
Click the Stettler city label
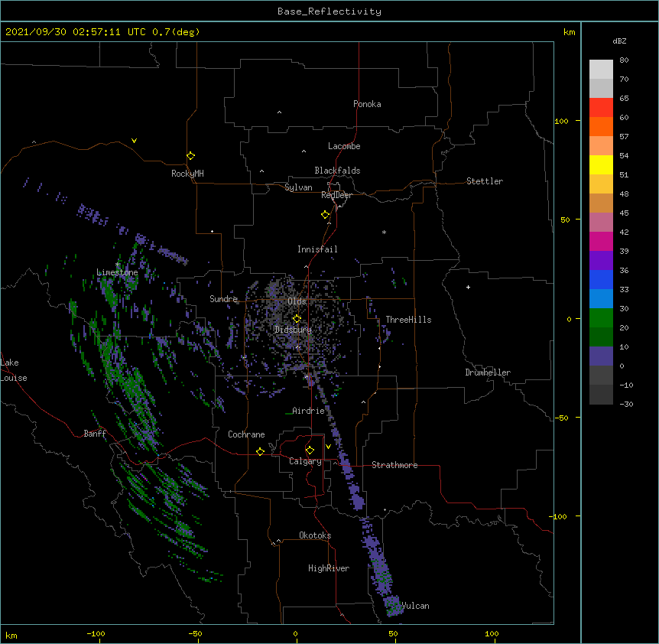click(x=484, y=181)
